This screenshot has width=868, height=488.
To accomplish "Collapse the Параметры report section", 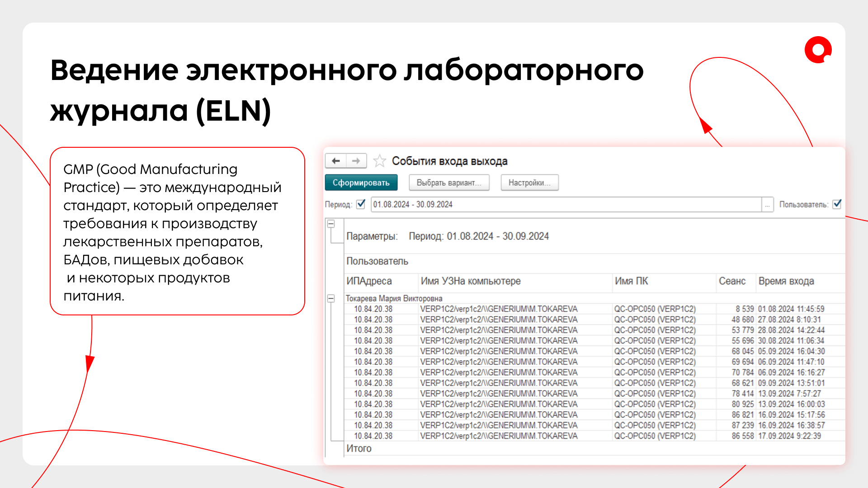I will tap(331, 224).
